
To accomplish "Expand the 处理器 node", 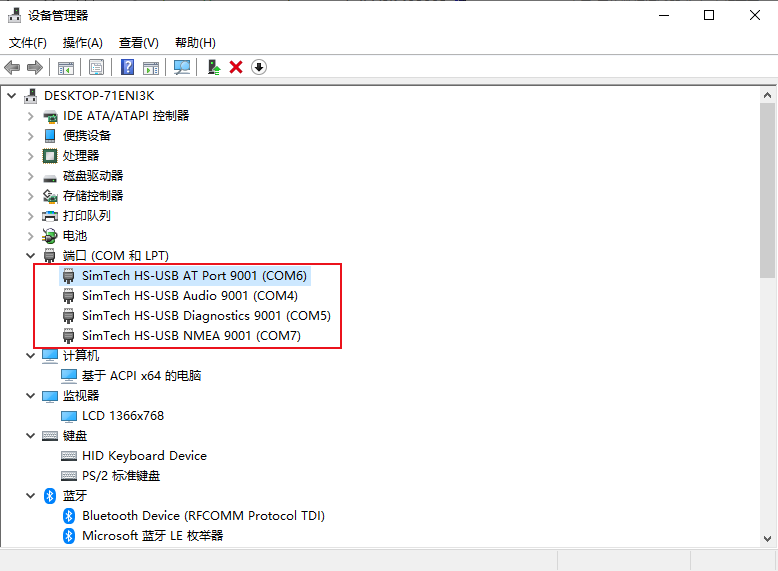I will (x=31, y=156).
